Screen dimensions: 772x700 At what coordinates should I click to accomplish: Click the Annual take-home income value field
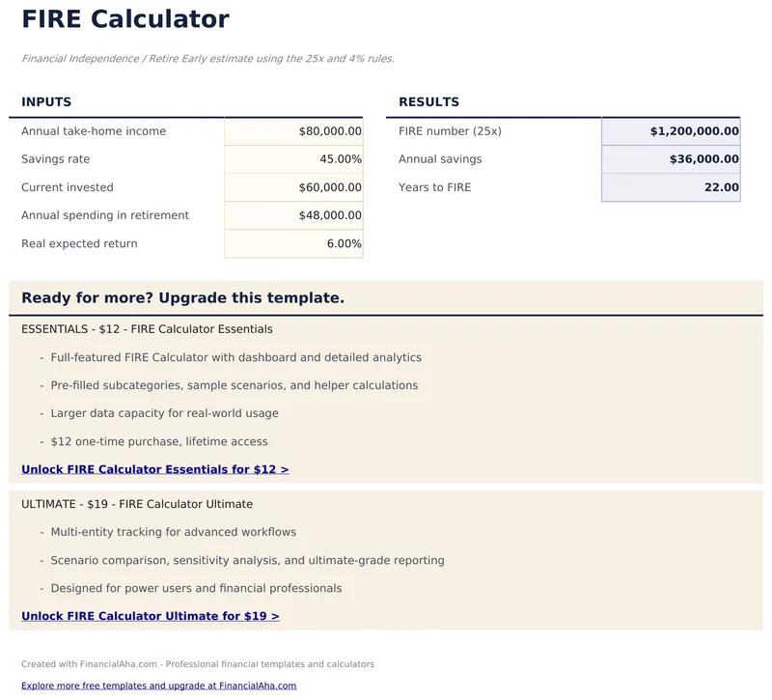point(293,131)
